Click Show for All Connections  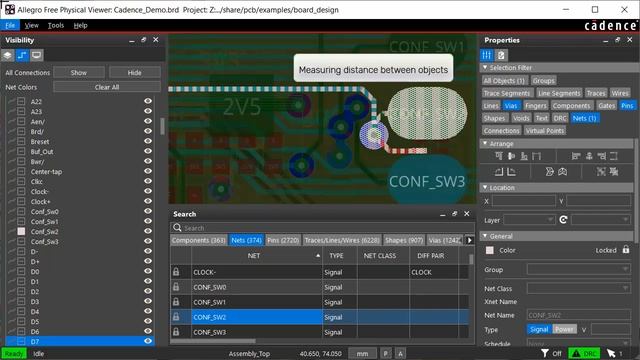pyautogui.click(x=79, y=72)
